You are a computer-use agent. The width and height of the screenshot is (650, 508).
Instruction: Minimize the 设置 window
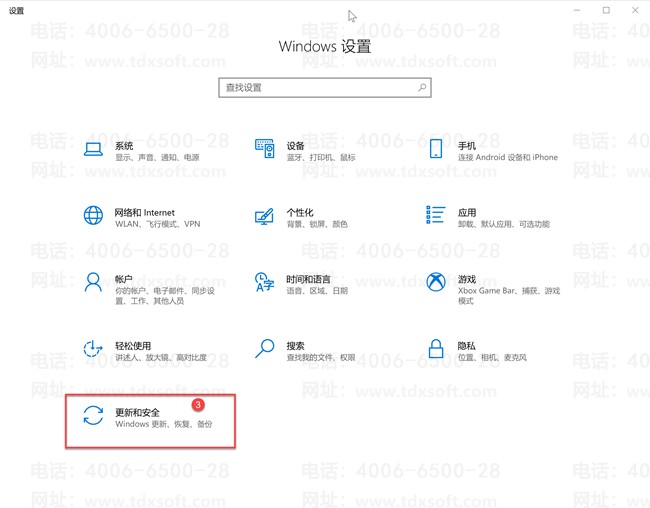coord(578,10)
